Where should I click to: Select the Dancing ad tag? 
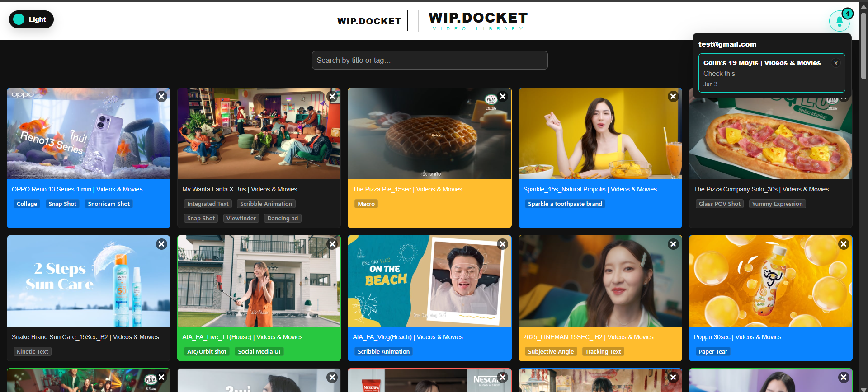(283, 219)
